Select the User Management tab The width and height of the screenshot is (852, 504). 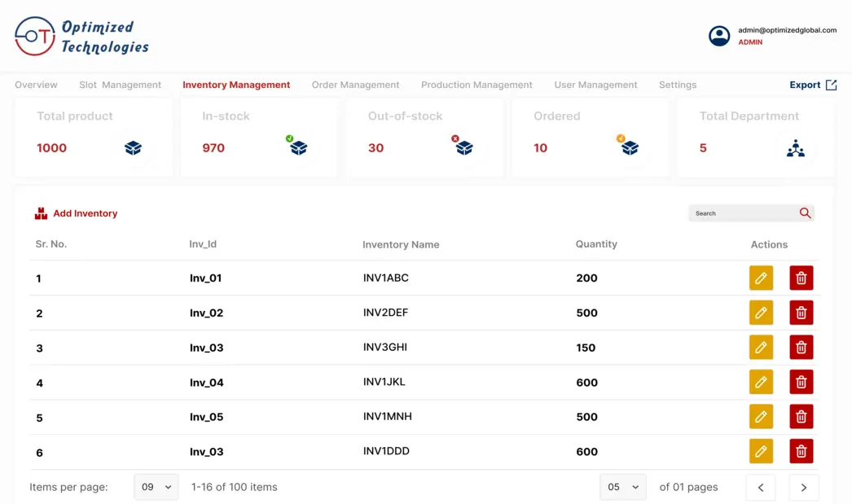595,84
